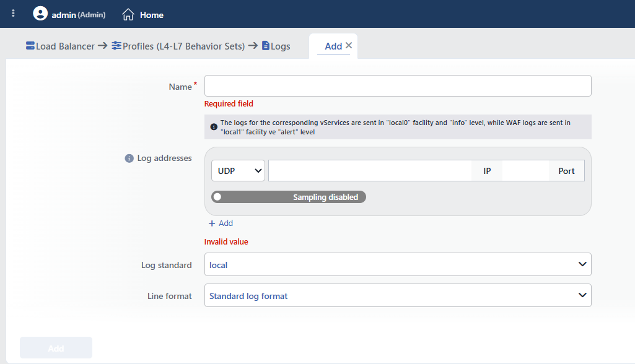Image resolution: width=635 pixels, height=364 pixels.
Task: Click the bottom Add submit button
Action: (56, 347)
